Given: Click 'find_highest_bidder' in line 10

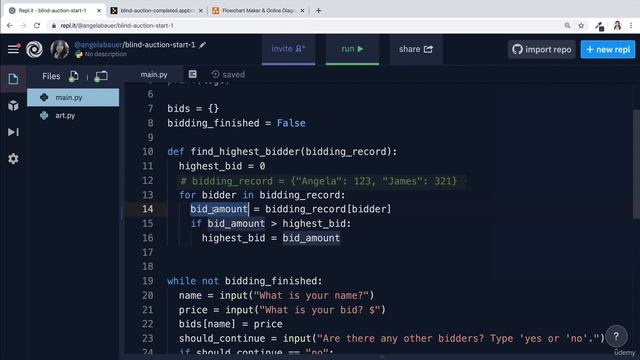Looking at the screenshot, I should tap(245, 152).
